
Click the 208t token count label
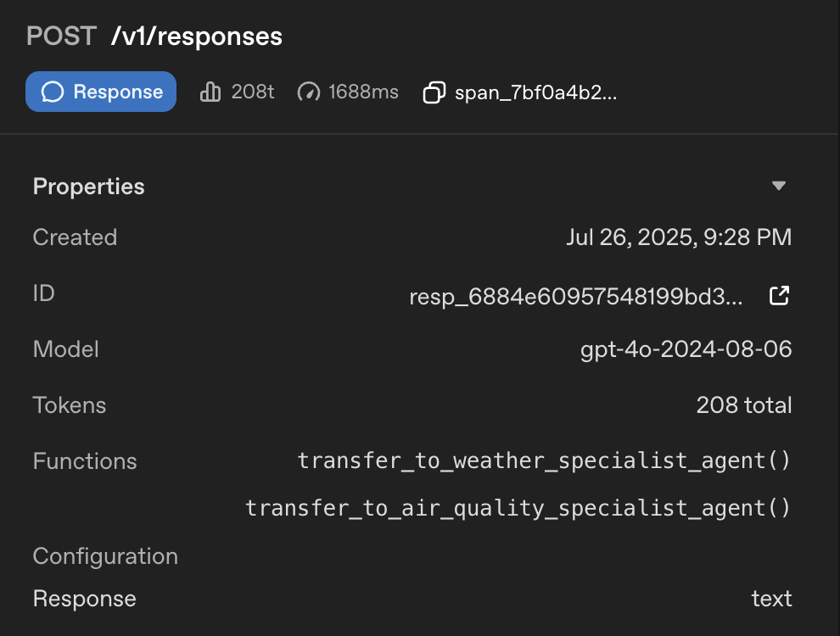pos(253,92)
